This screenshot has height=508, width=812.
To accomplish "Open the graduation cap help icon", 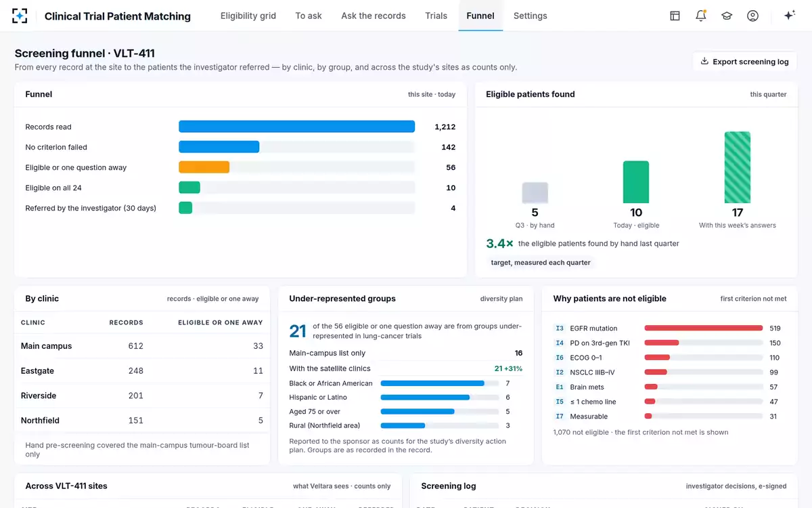I will (727, 16).
